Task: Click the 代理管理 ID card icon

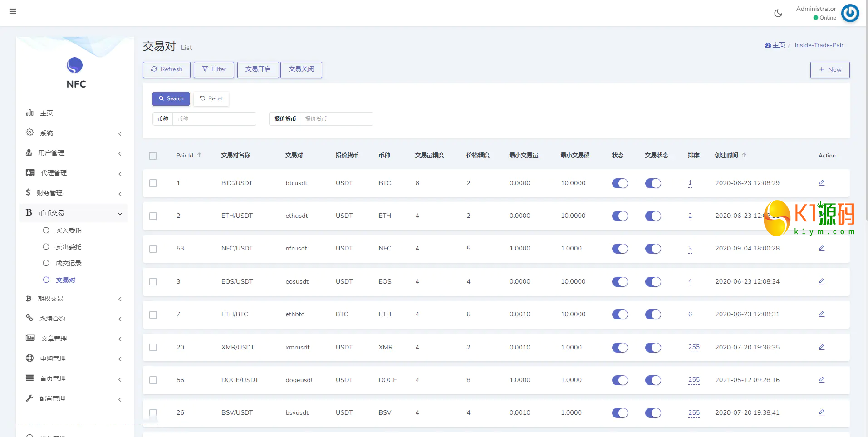Action: coord(30,172)
